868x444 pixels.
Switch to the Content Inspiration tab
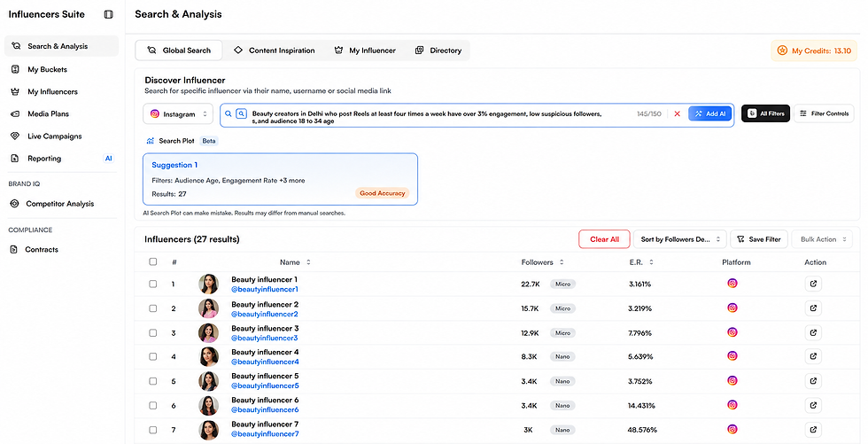[x=274, y=51]
